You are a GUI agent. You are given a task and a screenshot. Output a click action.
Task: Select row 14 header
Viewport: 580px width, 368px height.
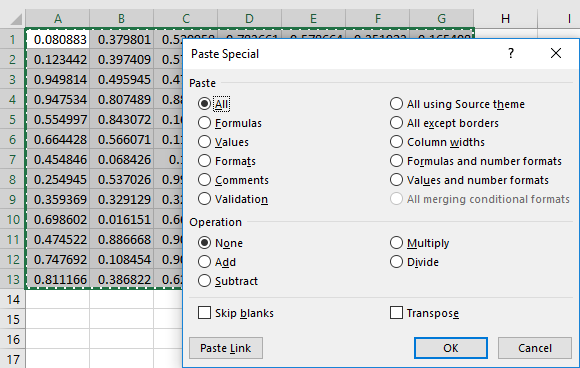coord(13,299)
